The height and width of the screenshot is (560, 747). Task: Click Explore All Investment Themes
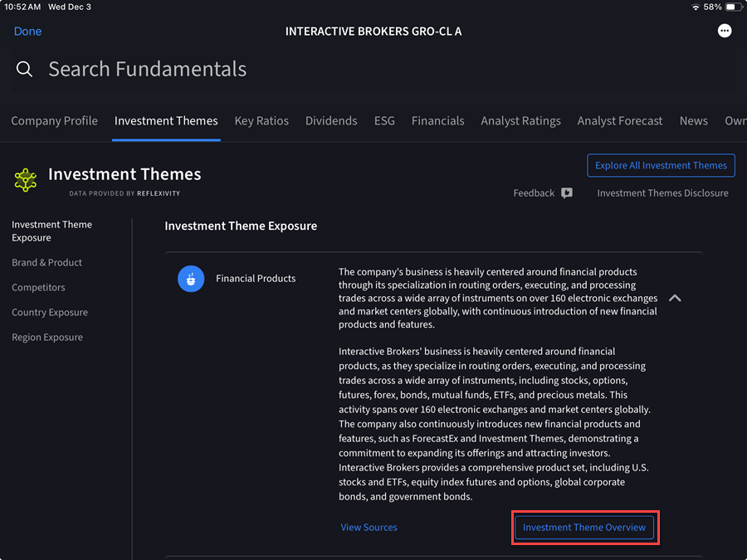point(661,165)
